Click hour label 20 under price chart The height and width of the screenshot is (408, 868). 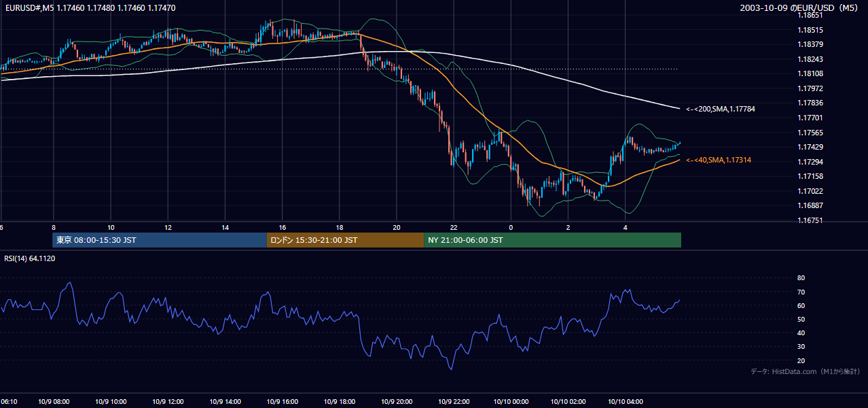click(397, 227)
